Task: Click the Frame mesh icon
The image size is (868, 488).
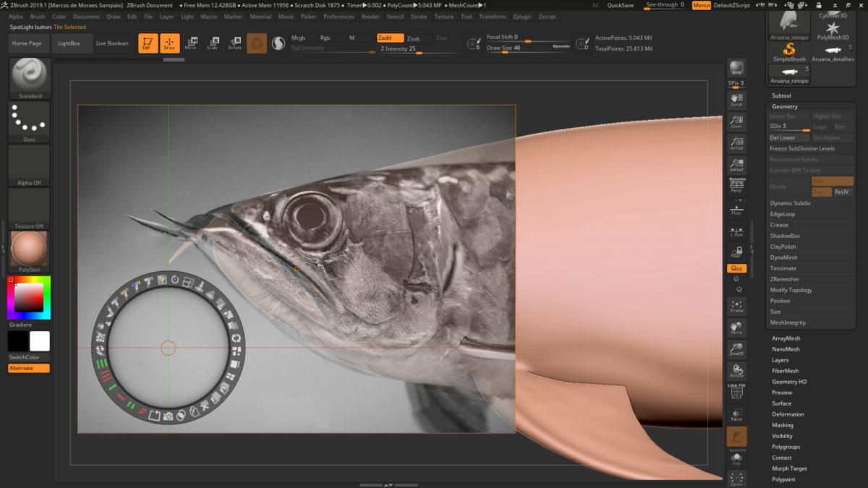Action: 736,306
